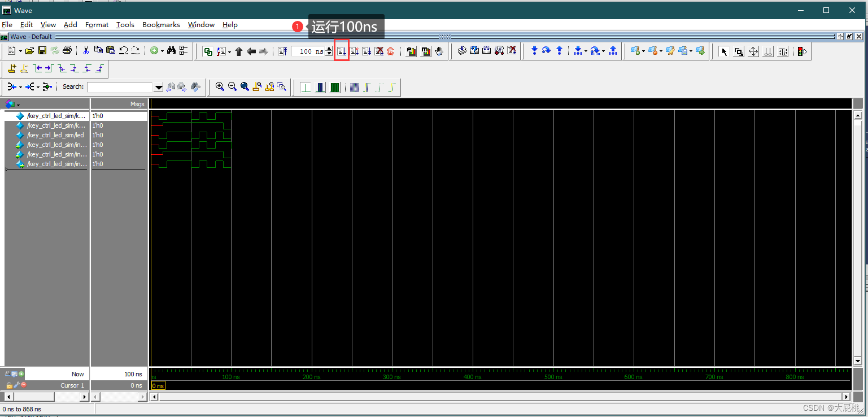The image size is (868, 417).
Task: Open the Add menu
Action: [x=71, y=25]
